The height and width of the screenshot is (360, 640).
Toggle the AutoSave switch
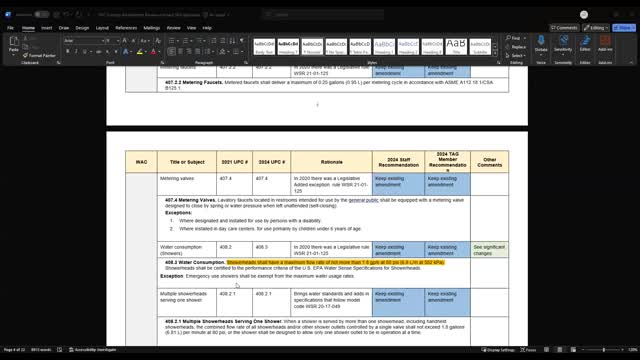point(41,14)
